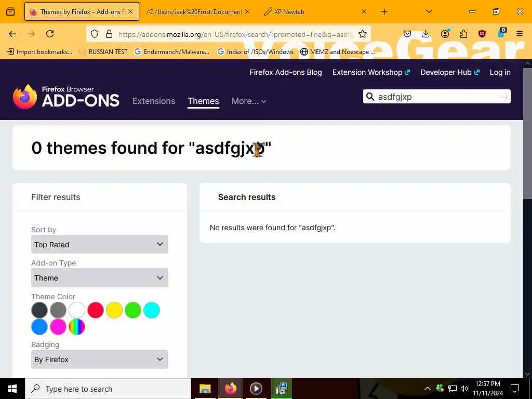Image resolution: width=532 pixels, height=399 pixels.
Task: Click the forward navigation arrow
Action: (31, 34)
